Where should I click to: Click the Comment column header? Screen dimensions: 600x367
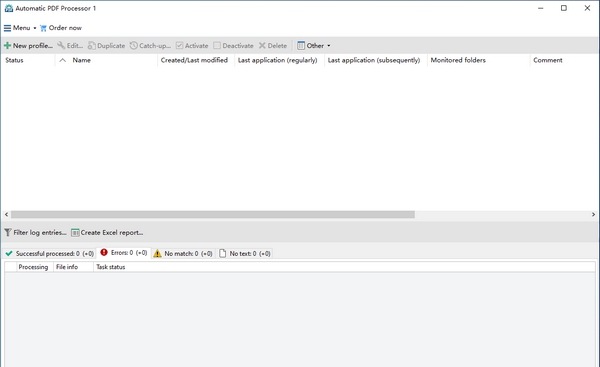pyautogui.click(x=564, y=60)
